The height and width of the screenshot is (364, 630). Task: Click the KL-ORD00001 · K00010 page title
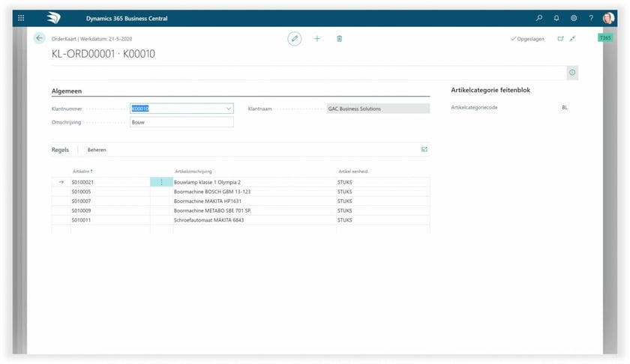tap(103, 54)
